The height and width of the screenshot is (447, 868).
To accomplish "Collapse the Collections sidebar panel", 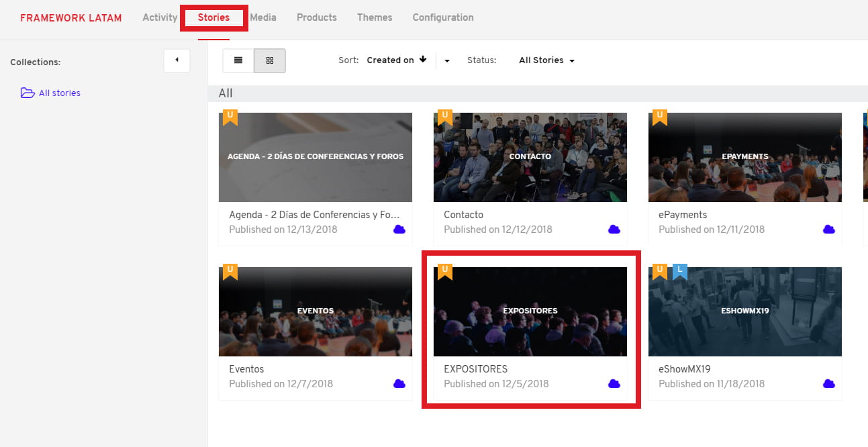I will pyautogui.click(x=177, y=60).
